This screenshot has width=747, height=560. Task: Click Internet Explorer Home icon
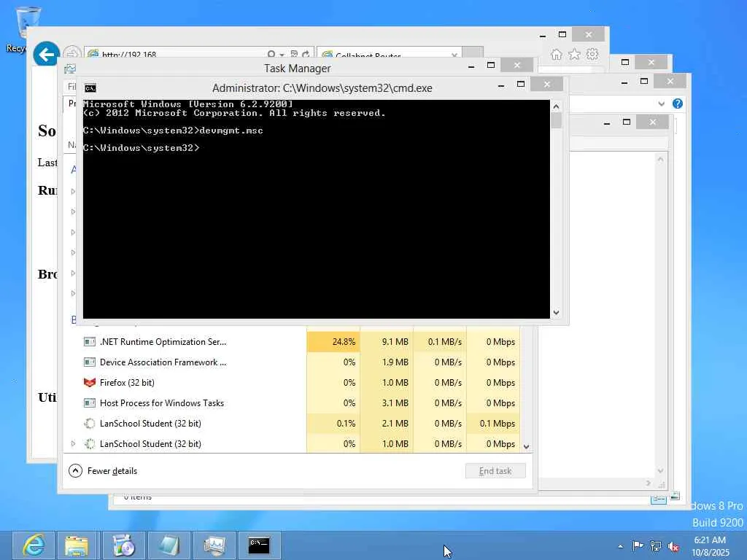coord(556,55)
